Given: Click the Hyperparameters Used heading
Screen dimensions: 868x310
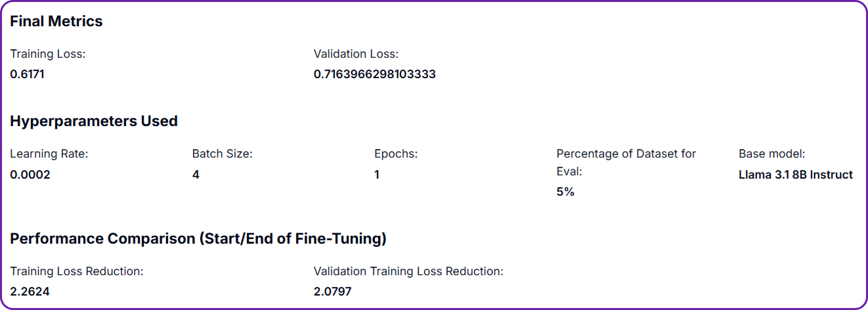Looking at the screenshot, I should click(94, 121).
